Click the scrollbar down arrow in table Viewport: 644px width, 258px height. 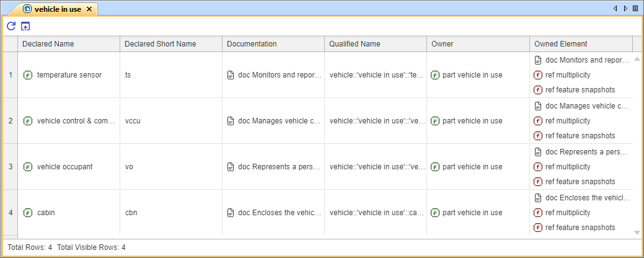point(637,233)
